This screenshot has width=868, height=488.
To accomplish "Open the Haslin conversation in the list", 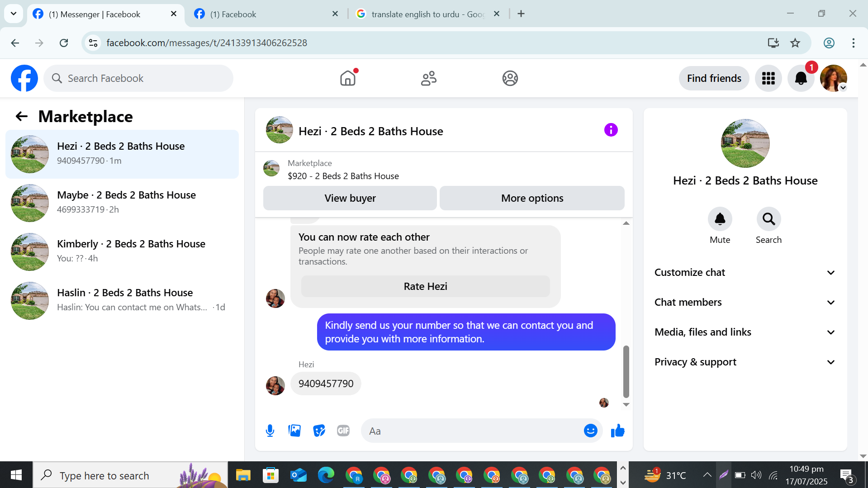I will (122, 301).
